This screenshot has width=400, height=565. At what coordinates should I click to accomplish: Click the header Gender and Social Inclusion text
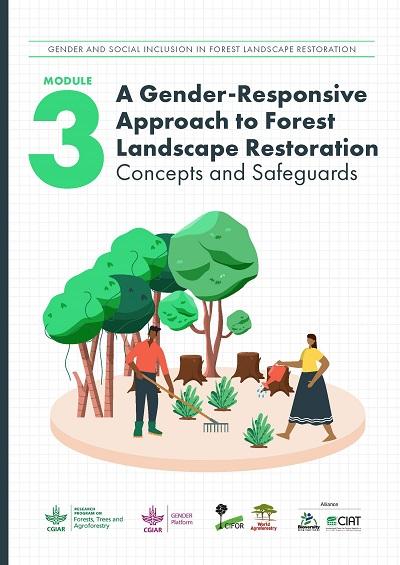[202, 49]
